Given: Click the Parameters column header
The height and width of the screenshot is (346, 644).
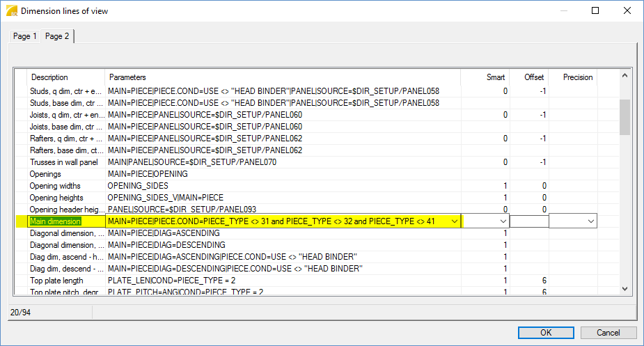Looking at the screenshot, I should (127, 77).
